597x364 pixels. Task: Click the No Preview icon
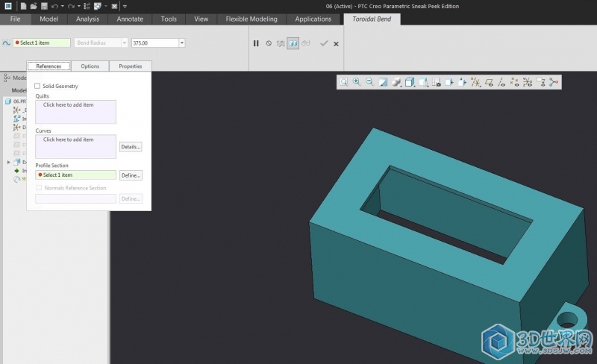(269, 43)
